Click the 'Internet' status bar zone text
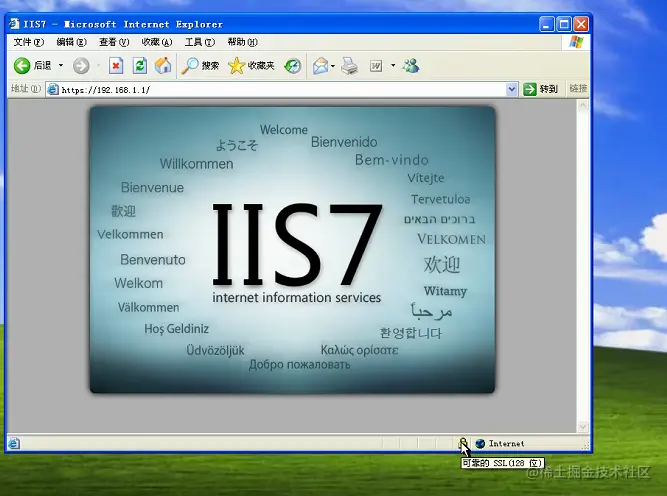The height and width of the screenshot is (496, 667). [506, 444]
